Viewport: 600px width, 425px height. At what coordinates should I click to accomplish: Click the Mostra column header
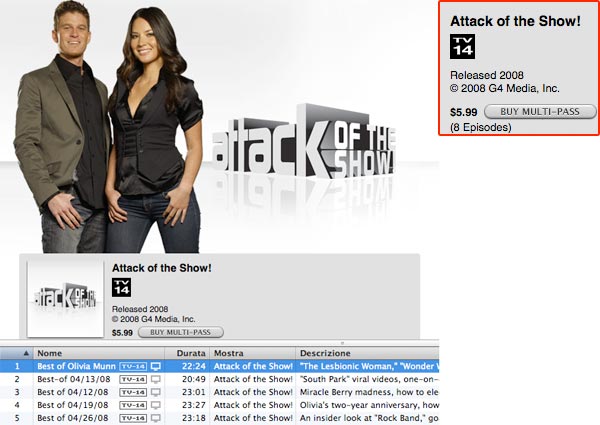pos(253,353)
